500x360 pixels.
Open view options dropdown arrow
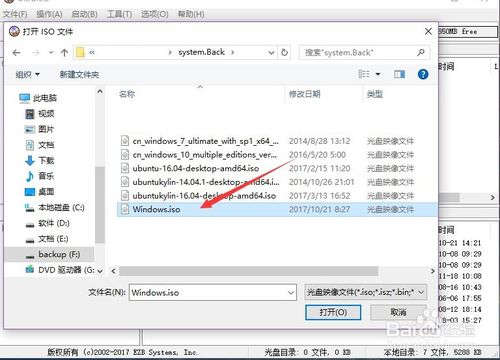pos(378,74)
